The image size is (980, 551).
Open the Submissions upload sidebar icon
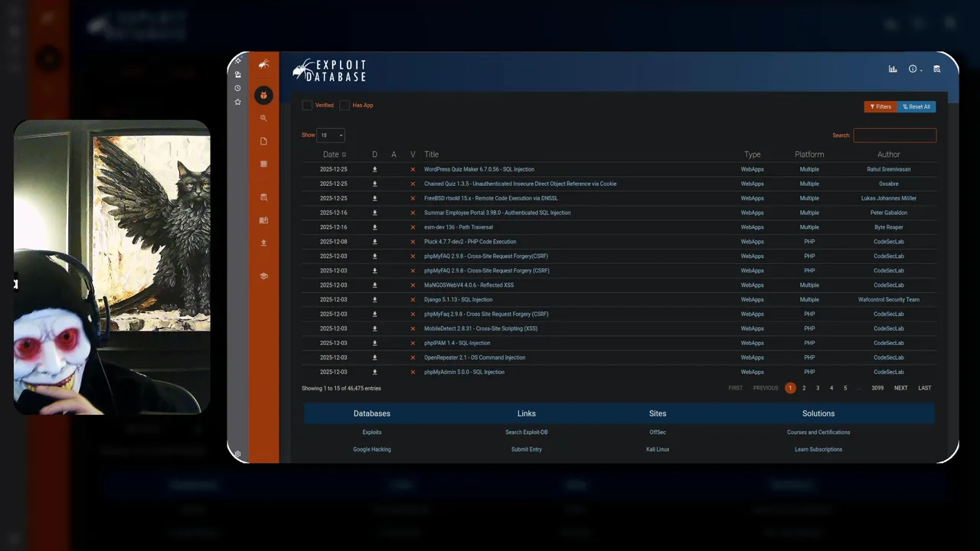[263, 243]
